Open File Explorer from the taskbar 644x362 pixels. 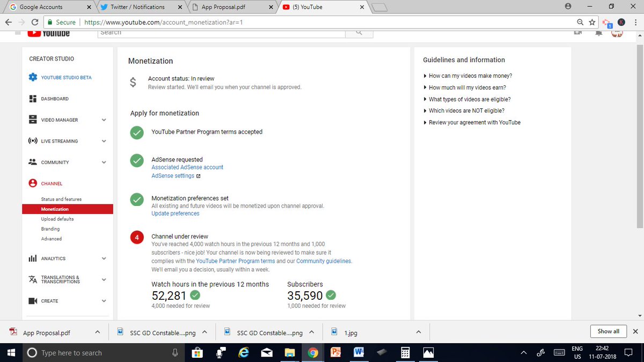pos(290,352)
